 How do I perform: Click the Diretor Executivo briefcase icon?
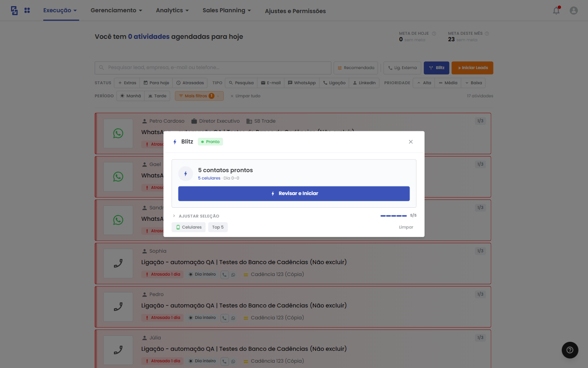click(x=194, y=121)
